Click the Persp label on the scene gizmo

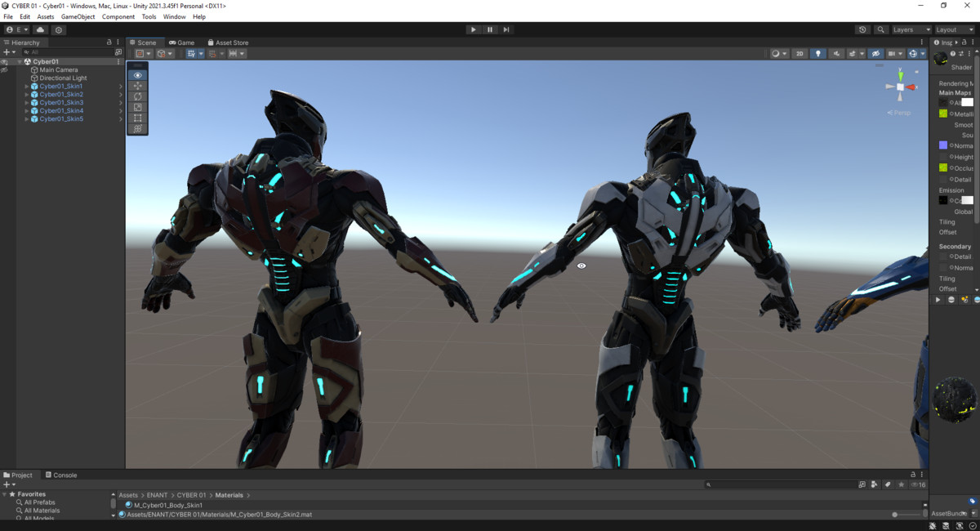tap(899, 112)
